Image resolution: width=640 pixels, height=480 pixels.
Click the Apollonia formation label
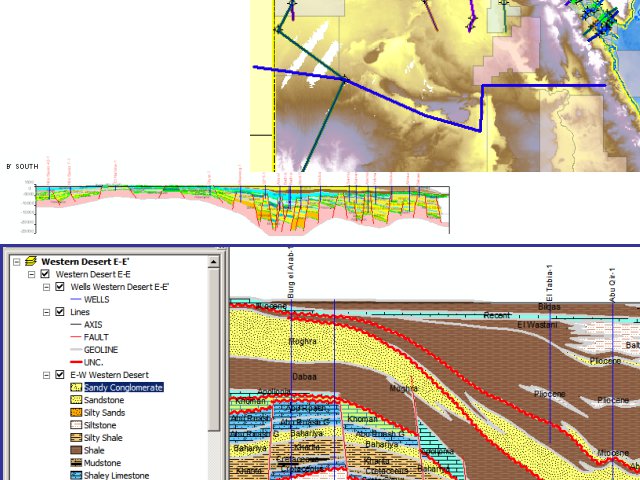tap(274, 392)
